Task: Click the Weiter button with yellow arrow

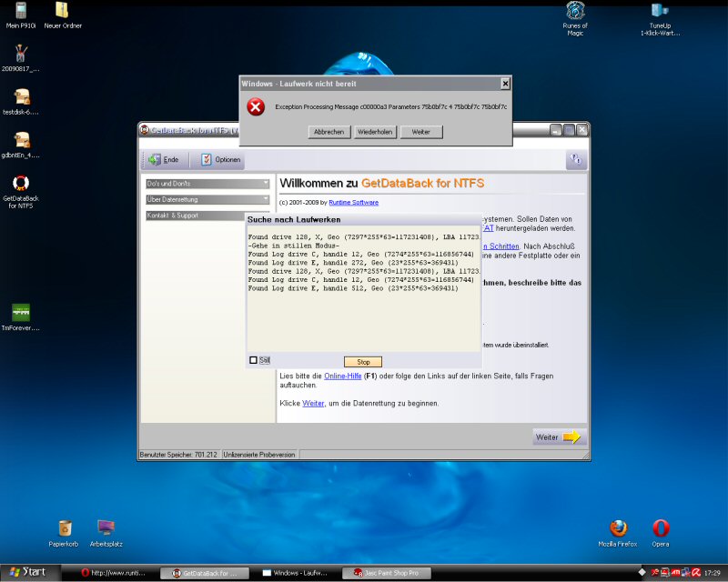Action: [558, 437]
